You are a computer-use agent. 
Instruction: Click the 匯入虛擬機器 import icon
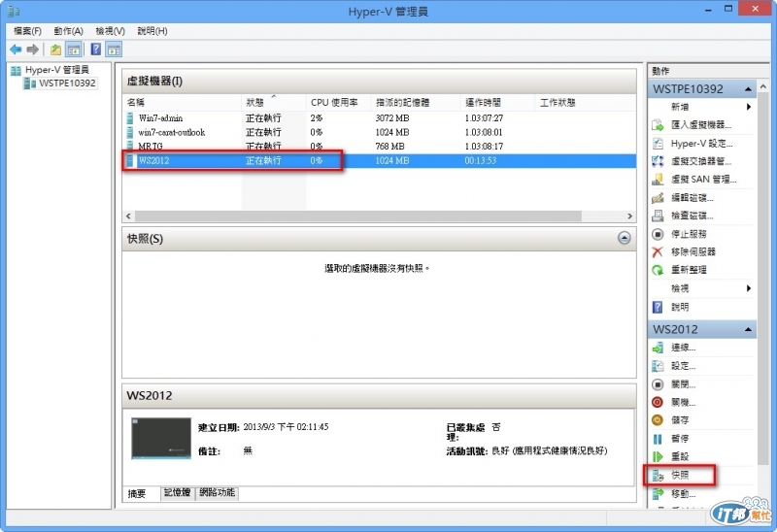(658, 125)
